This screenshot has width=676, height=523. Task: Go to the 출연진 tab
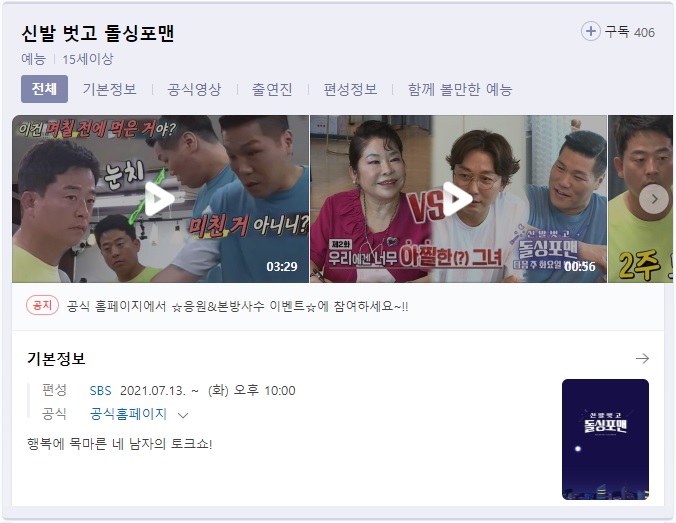tap(272, 89)
